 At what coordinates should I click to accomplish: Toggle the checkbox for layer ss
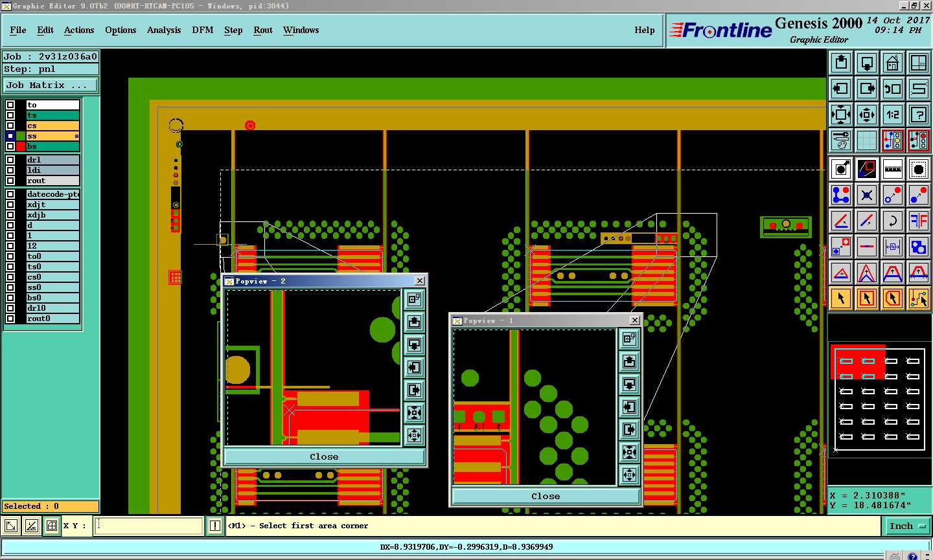pyautogui.click(x=10, y=136)
